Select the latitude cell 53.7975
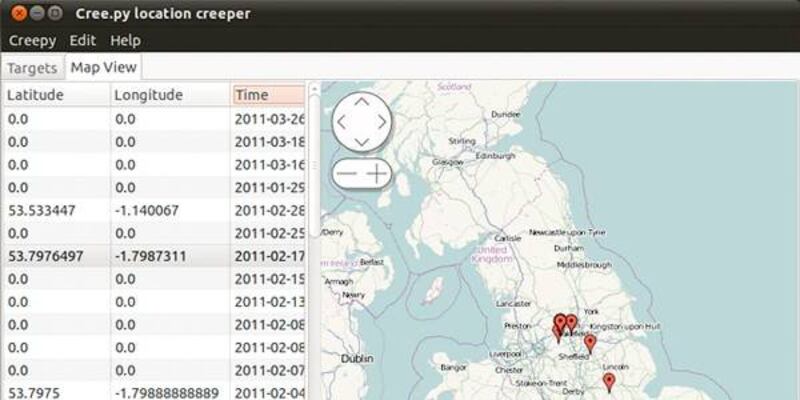800x400 pixels. click(x=33, y=393)
